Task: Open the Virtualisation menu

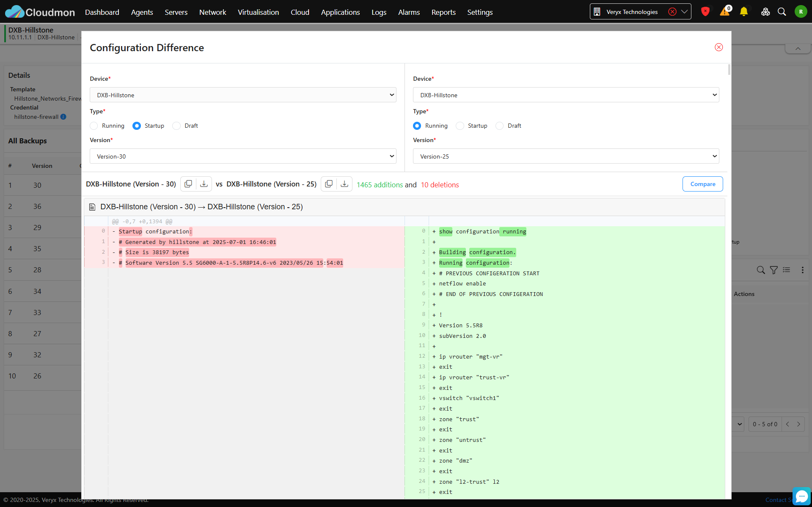Action: pos(258,12)
